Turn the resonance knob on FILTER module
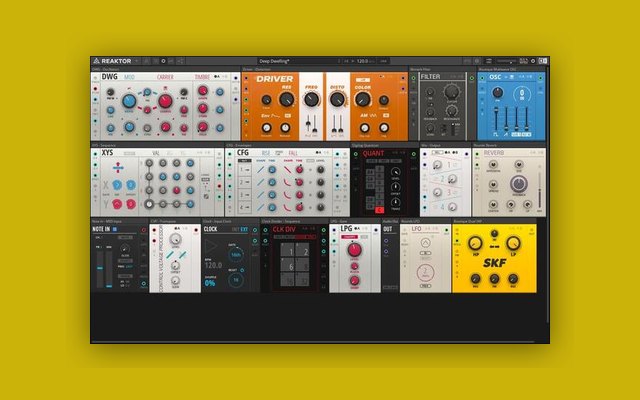Viewport: 640px width, 400px height. pyautogui.click(x=451, y=111)
